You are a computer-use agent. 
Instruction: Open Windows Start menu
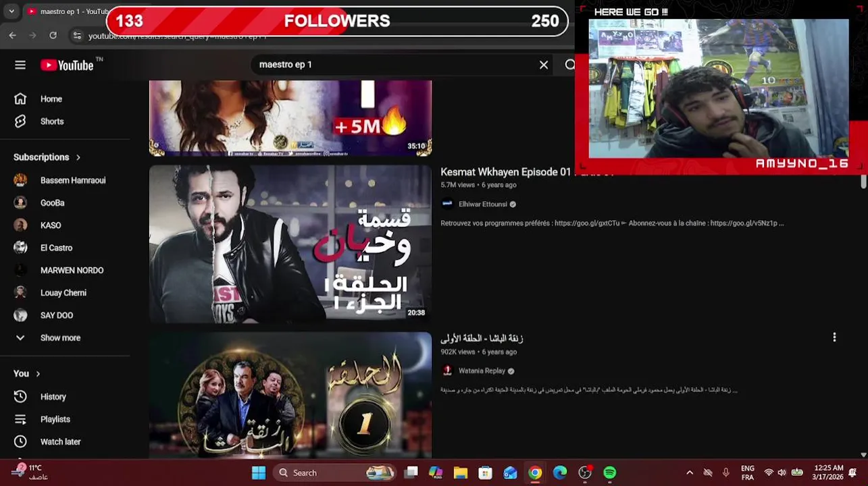click(259, 473)
